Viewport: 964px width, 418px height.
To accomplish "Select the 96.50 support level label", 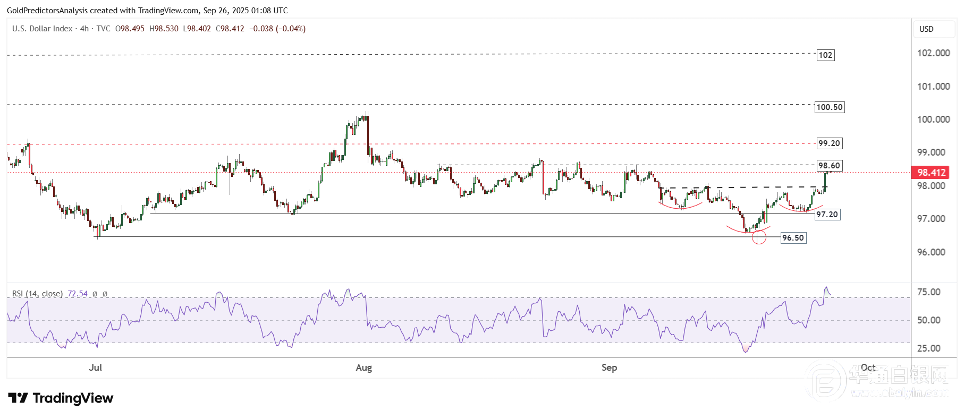I will [793, 238].
